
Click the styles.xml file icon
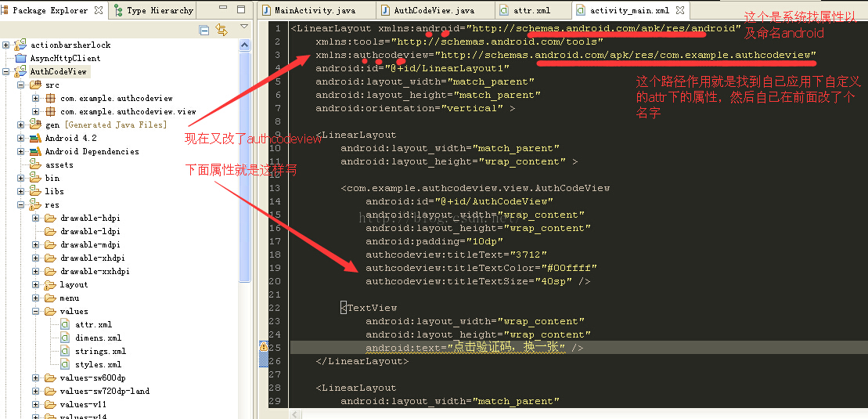coord(65,364)
